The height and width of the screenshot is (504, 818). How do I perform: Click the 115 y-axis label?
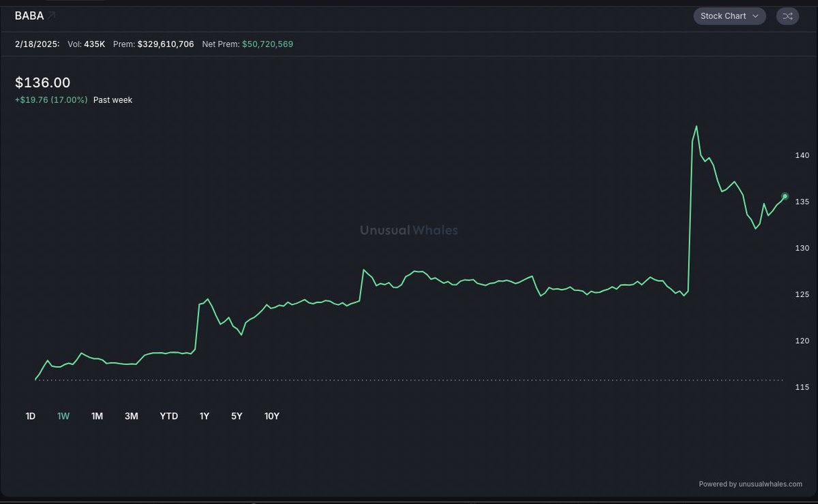tap(801, 387)
